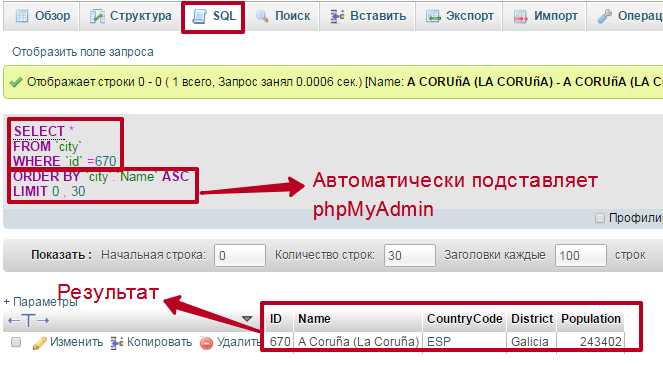Click the Вставить tab icon
This screenshot has width=663, height=365.
337,16
